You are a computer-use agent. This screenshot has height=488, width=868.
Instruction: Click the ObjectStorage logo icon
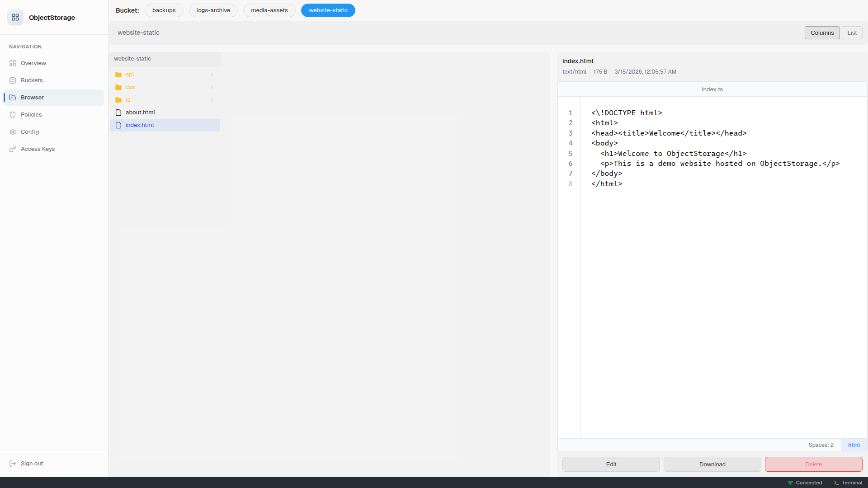pyautogui.click(x=15, y=17)
